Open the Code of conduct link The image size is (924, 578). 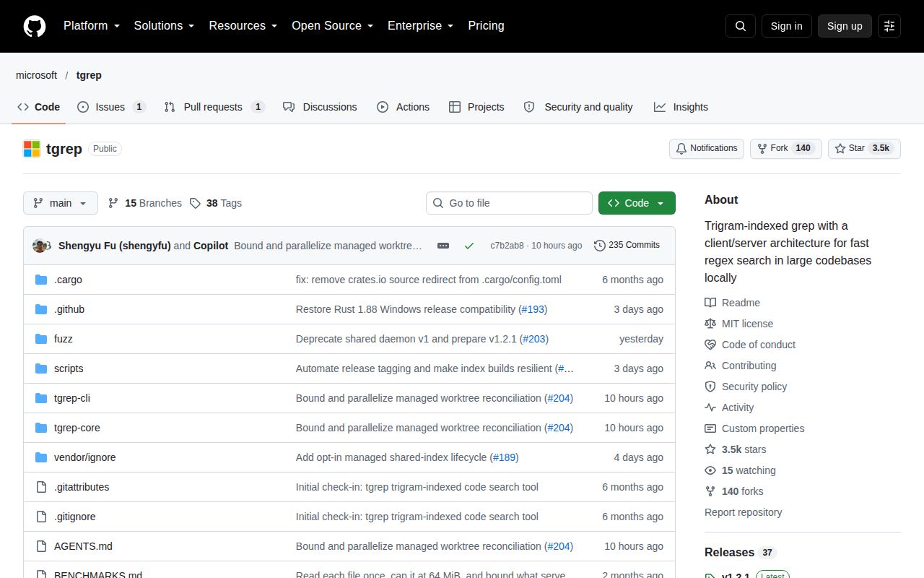750,345
